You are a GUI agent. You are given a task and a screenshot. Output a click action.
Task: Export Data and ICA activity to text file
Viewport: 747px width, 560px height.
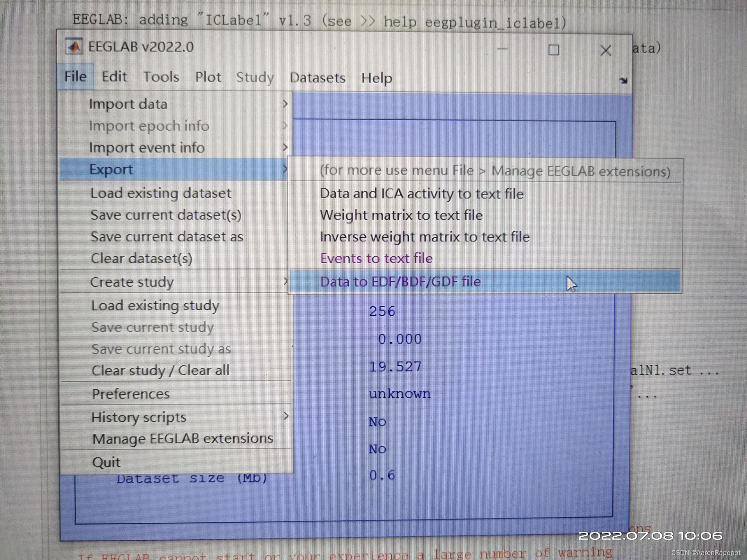click(x=485, y=193)
